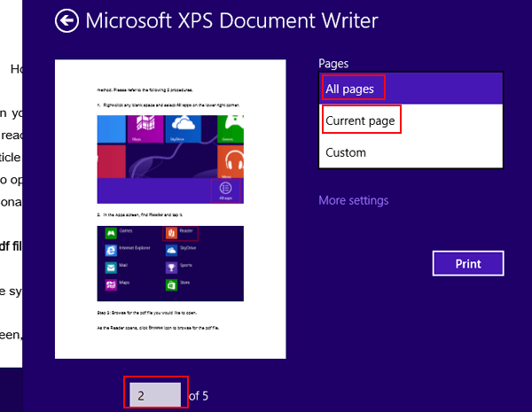532x412 pixels.
Task: Click the print preview page
Action: pyautogui.click(x=170, y=209)
